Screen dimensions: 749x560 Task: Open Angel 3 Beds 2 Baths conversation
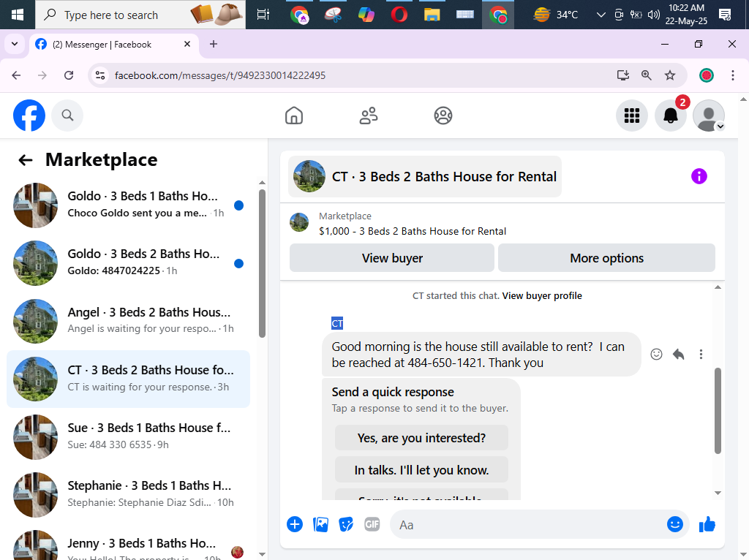(128, 321)
